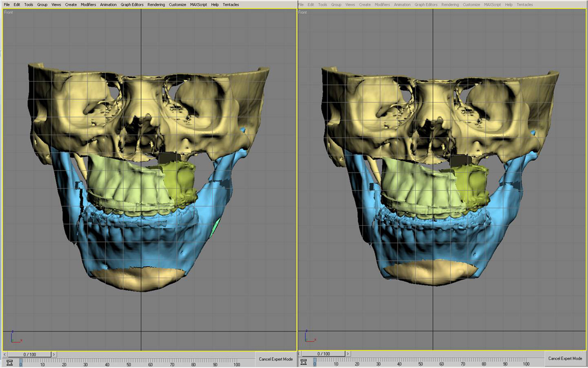This screenshot has width=588, height=368.
Task: Click frame 80 on right window's track bar
Action: click(487, 363)
